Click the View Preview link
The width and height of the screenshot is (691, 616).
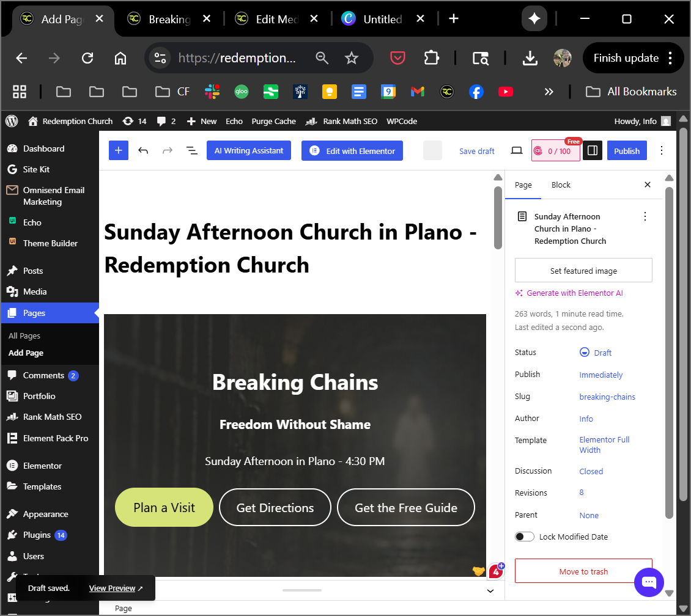tap(113, 588)
